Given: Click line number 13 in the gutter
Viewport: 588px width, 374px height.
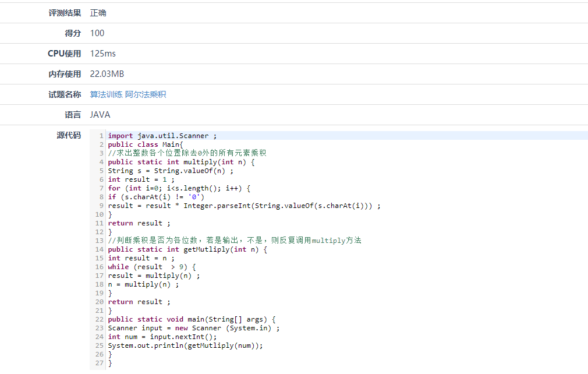Looking at the screenshot, I should point(100,241).
